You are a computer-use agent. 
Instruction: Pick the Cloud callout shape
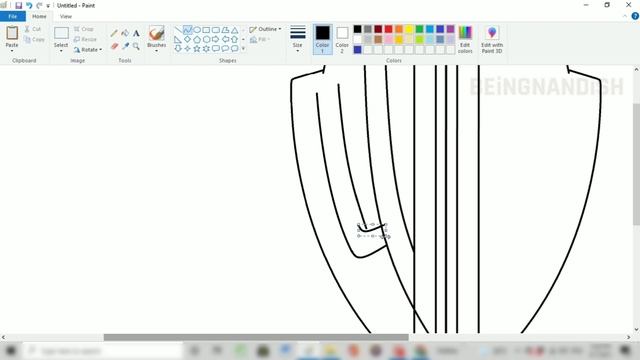click(234, 49)
